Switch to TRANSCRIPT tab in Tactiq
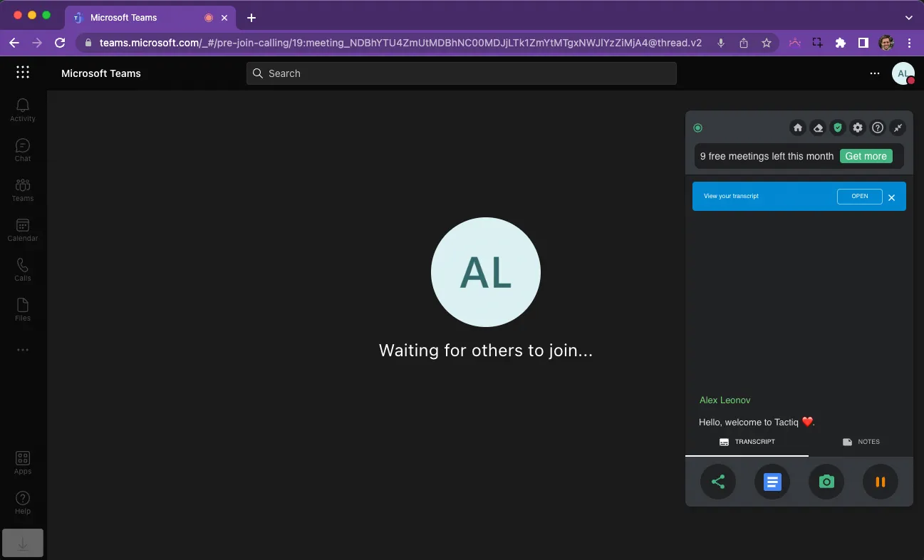 pos(747,442)
